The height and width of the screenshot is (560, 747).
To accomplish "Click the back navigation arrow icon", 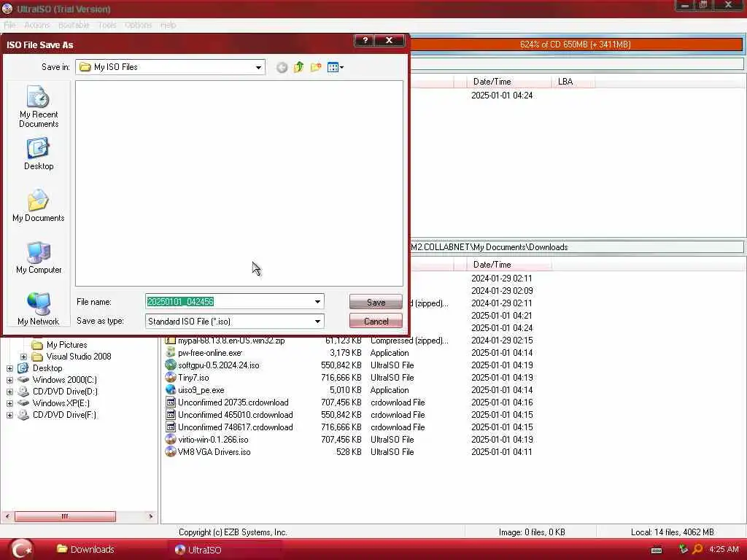I will [282, 68].
